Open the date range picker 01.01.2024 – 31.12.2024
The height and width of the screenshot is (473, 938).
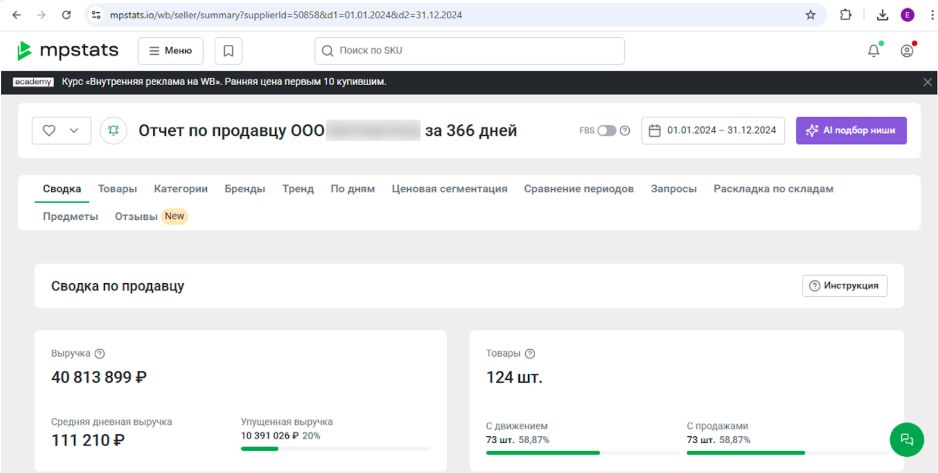coord(712,131)
